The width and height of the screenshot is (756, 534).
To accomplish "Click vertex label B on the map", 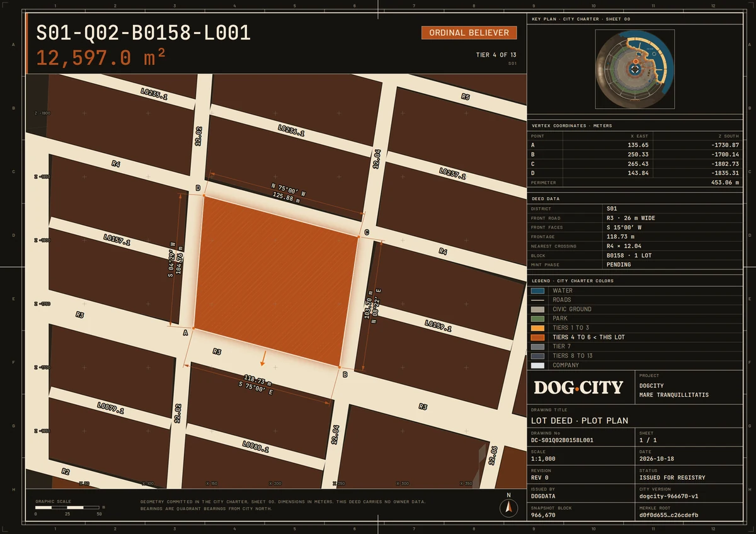I will click(345, 375).
